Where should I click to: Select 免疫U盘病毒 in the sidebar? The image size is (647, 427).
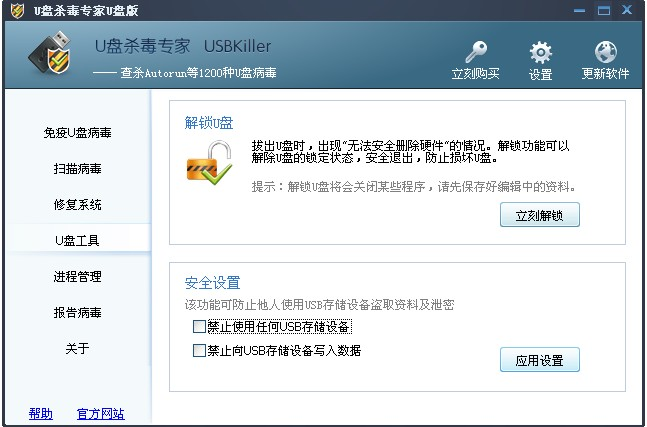78,133
